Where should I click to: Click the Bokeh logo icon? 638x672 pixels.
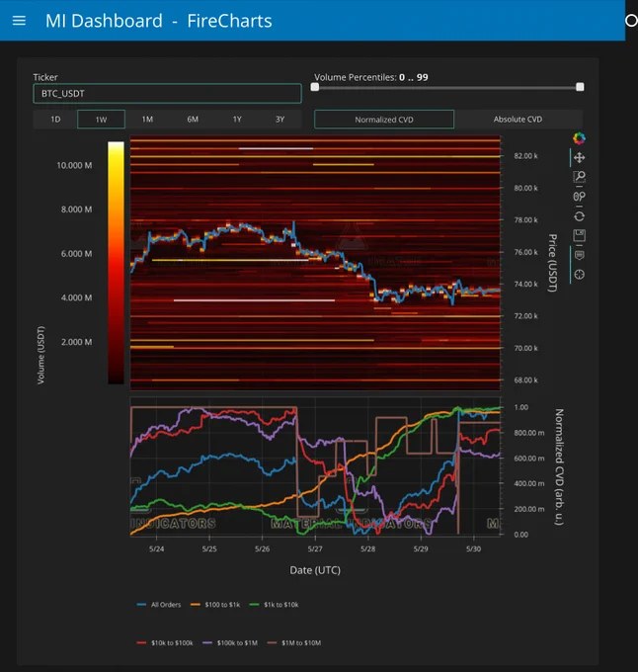(579, 138)
